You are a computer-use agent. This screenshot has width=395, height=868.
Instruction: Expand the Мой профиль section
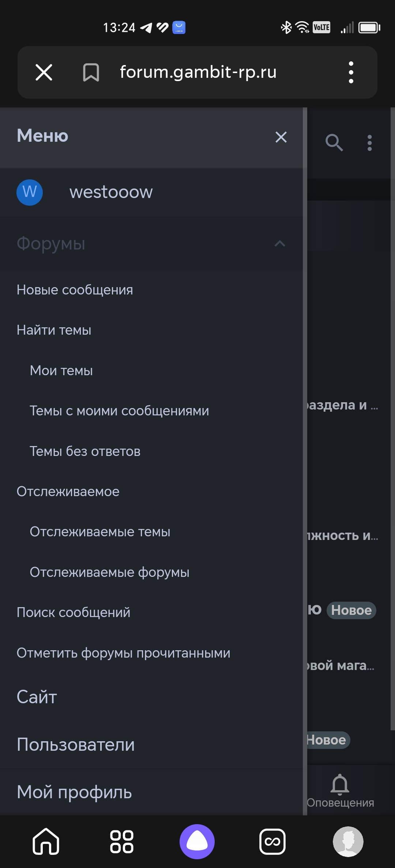[x=74, y=792]
